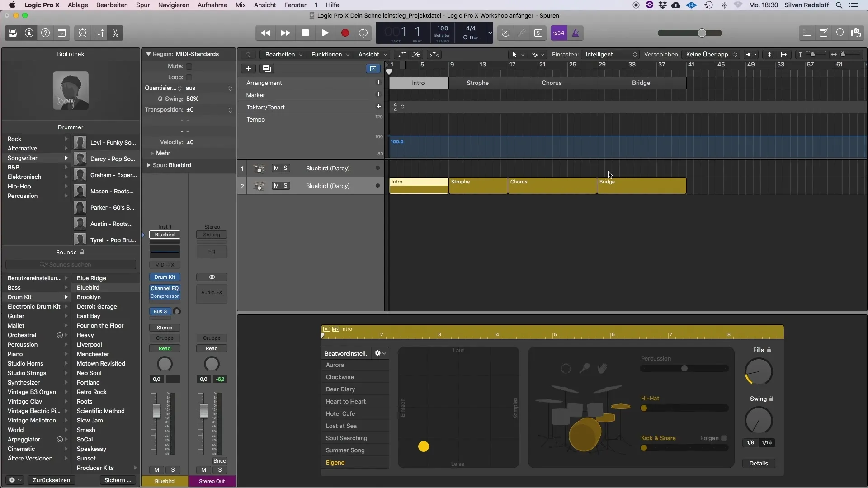Start playback with the Play button
Viewport: 868px width, 488px height.
[x=325, y=33]
